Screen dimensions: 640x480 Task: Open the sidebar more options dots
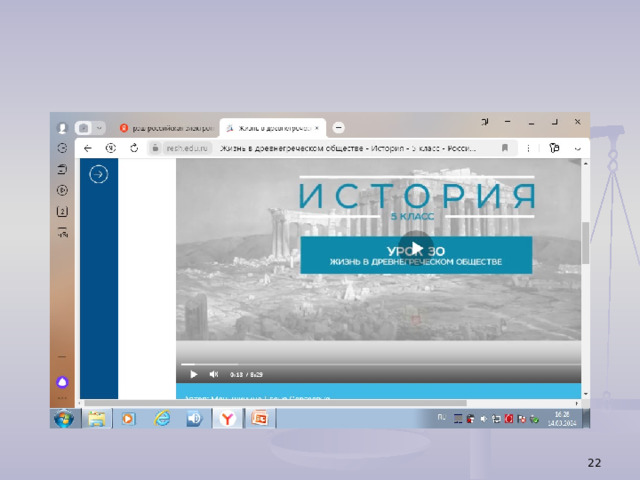(x=62, y=398)
